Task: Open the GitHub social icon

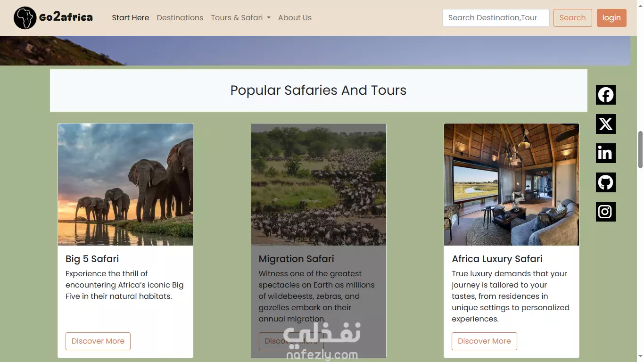Action: point(606,182)
